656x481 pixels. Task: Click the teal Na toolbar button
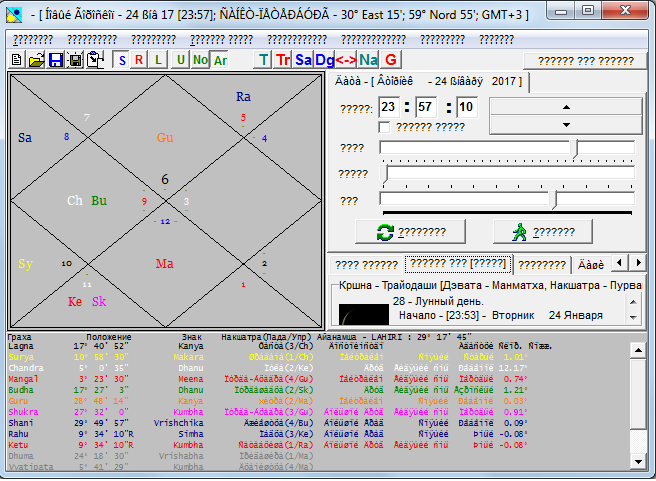pos(368,60)
